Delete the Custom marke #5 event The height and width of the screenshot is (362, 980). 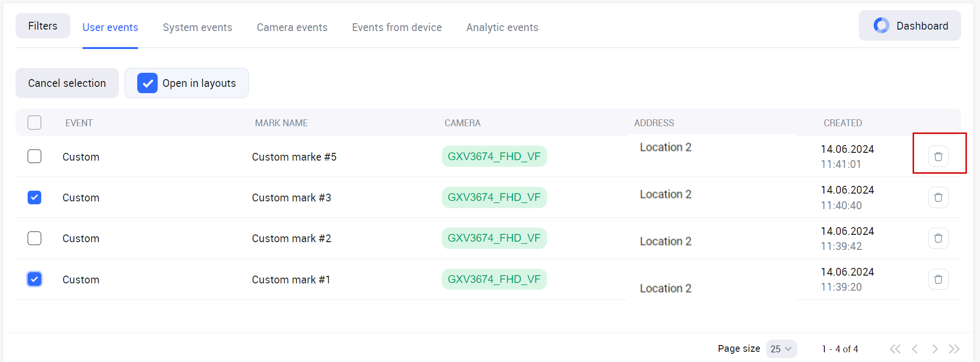click(938, 156)
